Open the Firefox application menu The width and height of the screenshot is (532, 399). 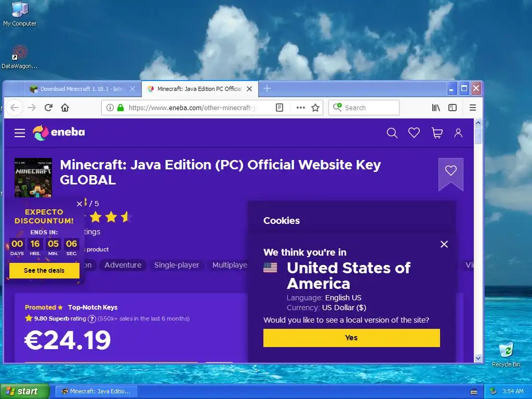472,108
